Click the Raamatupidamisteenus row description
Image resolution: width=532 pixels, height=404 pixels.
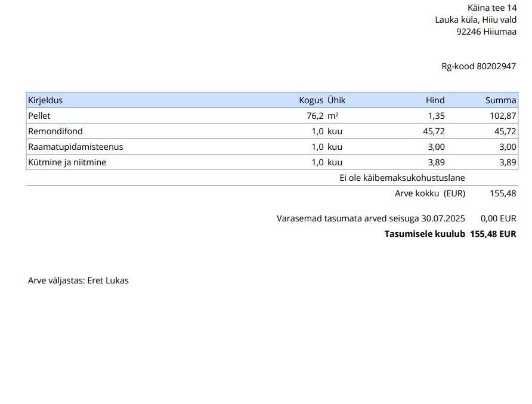point(76,147)
